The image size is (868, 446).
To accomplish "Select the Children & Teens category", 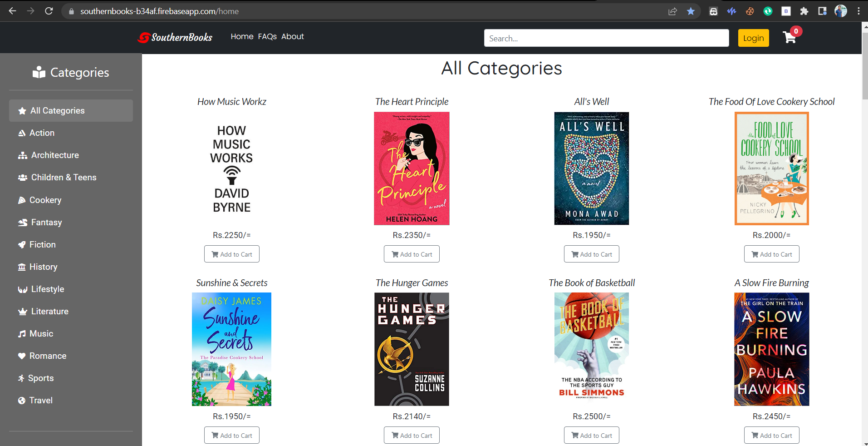I will coord(64,177).
